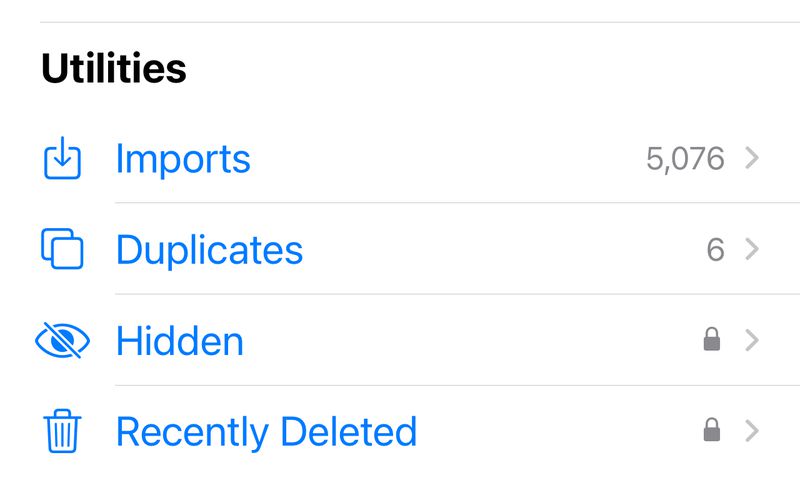Screen dimensions: 800x500
Task: Click the 5,076 imports count
Action: pos(685,159)
